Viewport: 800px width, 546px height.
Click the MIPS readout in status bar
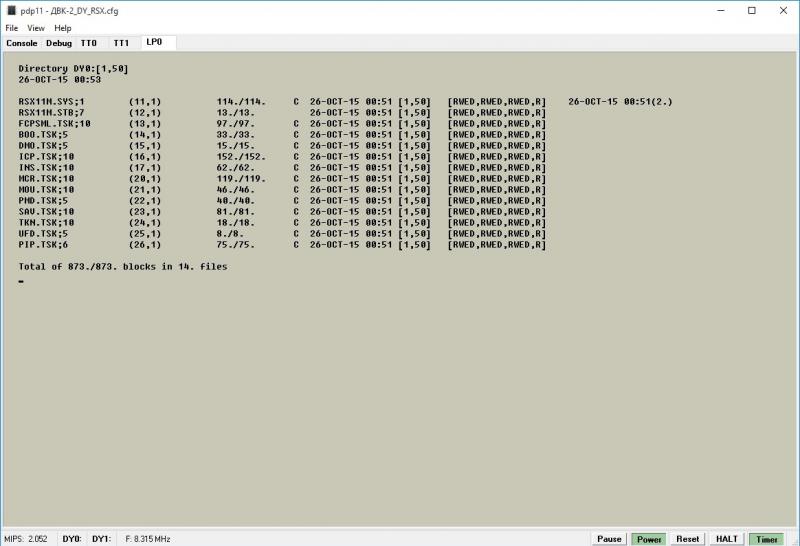(25, 538)
